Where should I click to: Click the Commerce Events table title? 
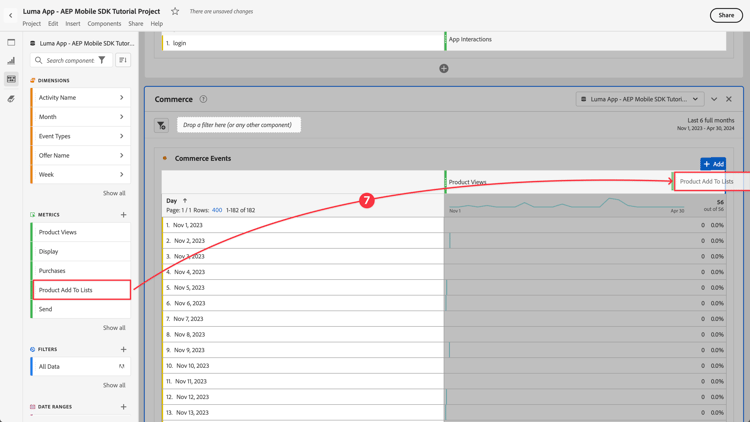point(203,158)
